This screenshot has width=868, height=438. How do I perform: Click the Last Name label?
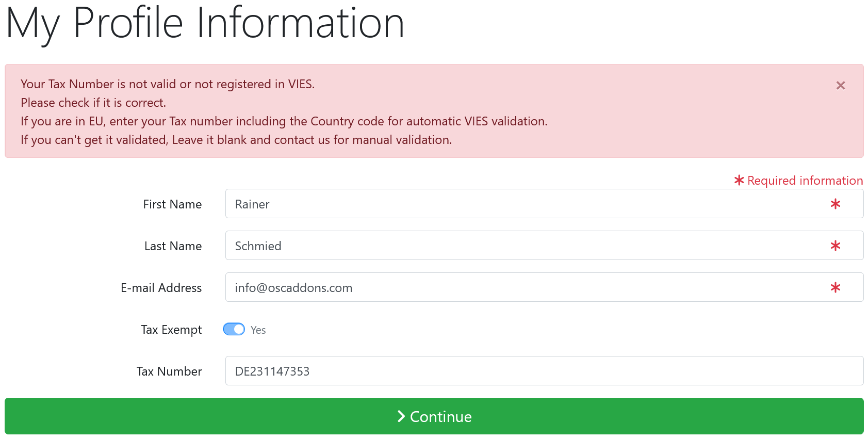pyautogui.click(x=173, y=246)
